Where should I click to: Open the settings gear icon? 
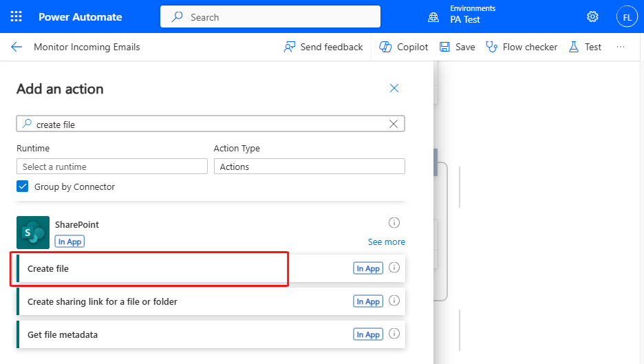(592, 17)
